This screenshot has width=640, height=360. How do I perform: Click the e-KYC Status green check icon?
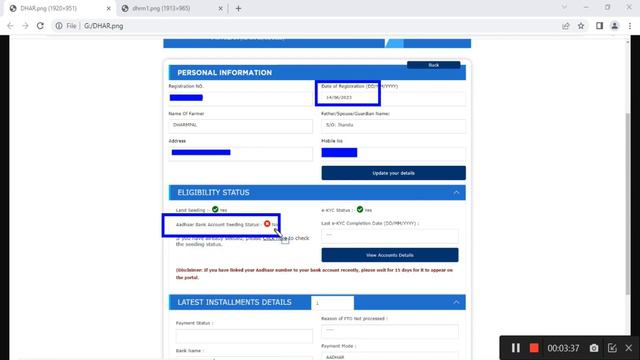(x=360, y=209)
